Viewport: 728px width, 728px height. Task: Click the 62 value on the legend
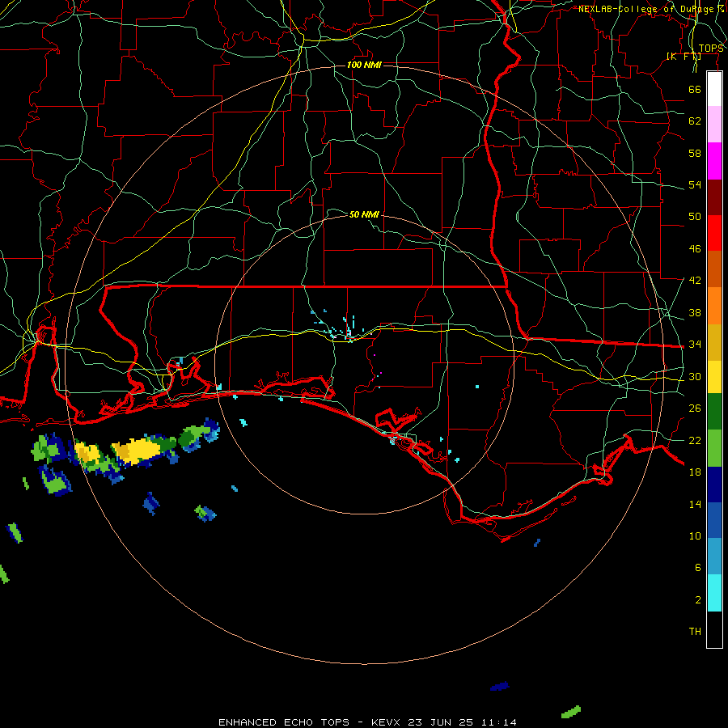point(695,121)
